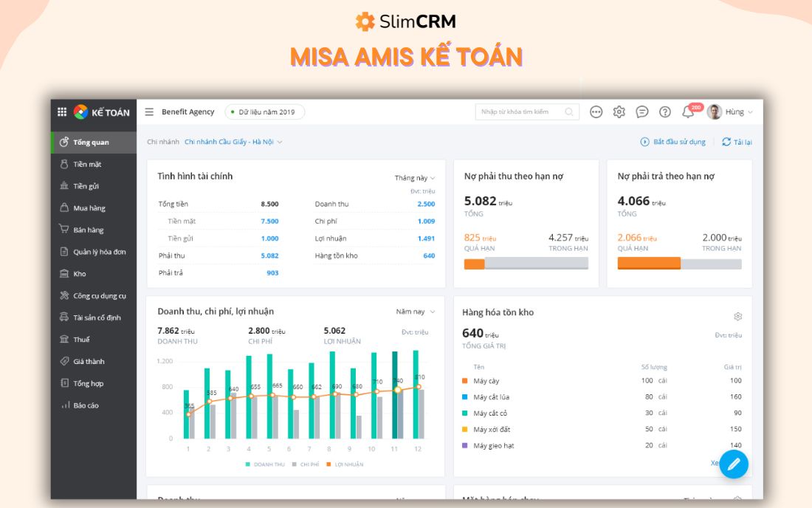The width and height of the screenshot is (812, 508).
Task: Open Mua hàng in sidebar
Action: [x=94, y=207]
